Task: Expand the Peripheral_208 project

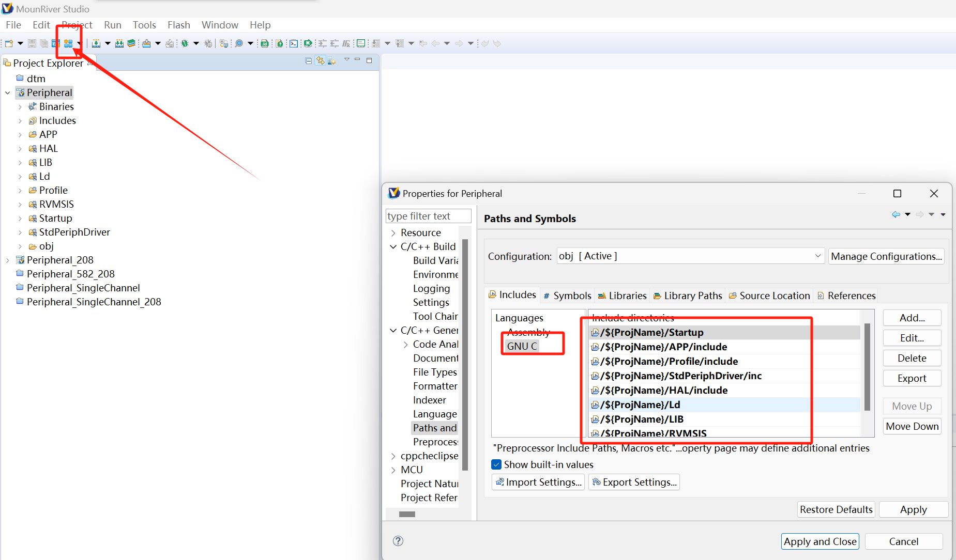Action: 8,260
